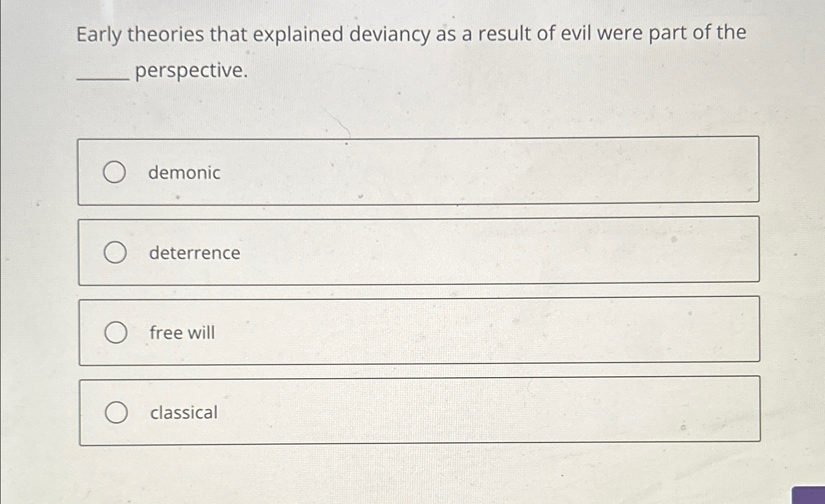Select the deterrence radio button

116,252
